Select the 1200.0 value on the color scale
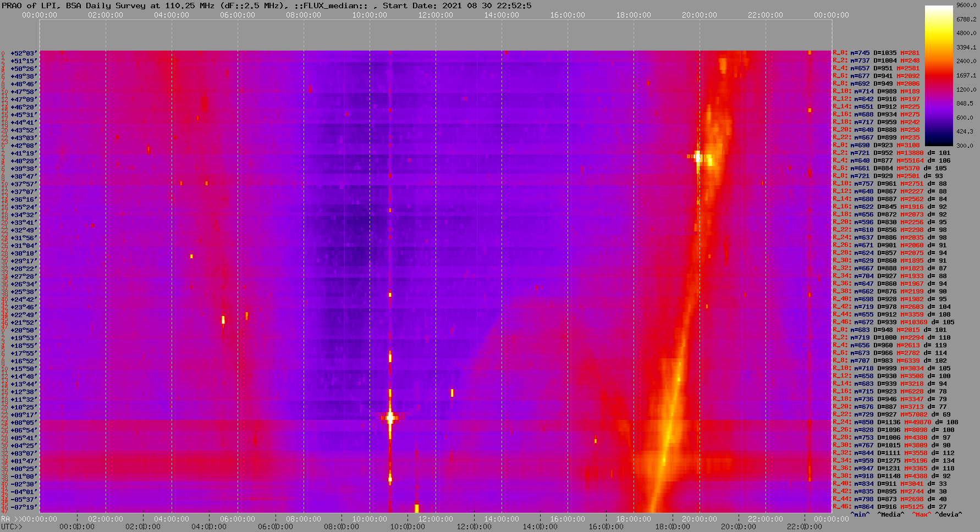This screenshot has height=532, width=980. (966, 89)
